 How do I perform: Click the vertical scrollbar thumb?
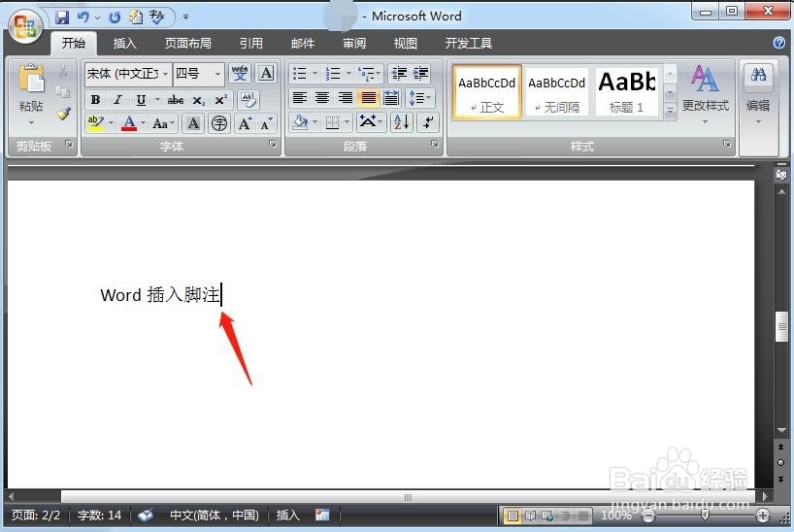click(781, 326)
